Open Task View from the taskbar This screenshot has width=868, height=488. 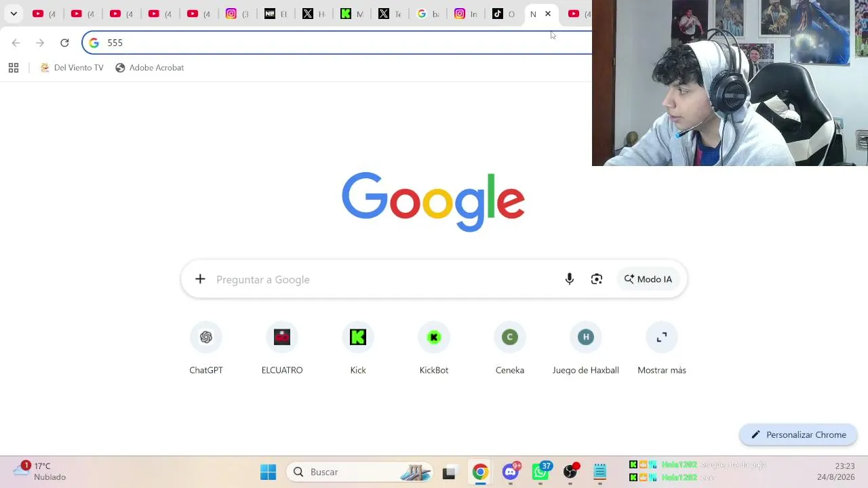[x=449, y=472]
